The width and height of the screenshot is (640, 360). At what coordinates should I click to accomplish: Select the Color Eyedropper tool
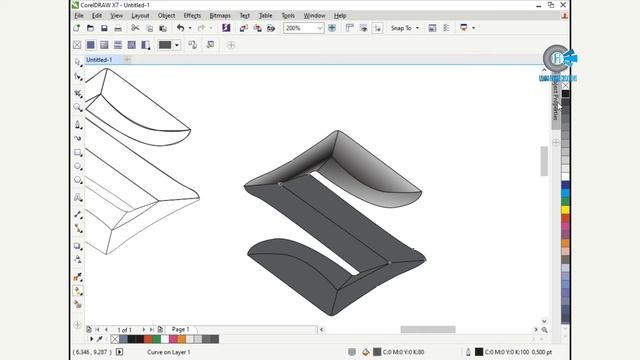[78, 277]
